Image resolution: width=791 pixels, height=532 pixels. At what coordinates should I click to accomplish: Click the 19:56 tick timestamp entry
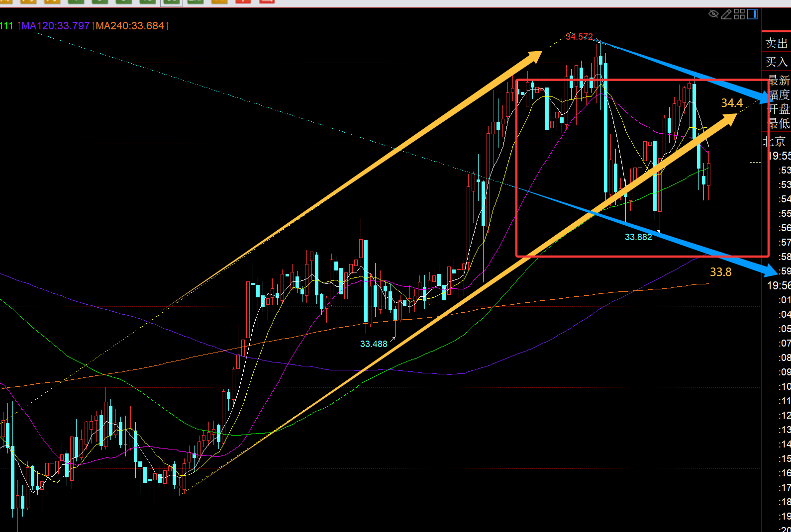click(779, 285)
